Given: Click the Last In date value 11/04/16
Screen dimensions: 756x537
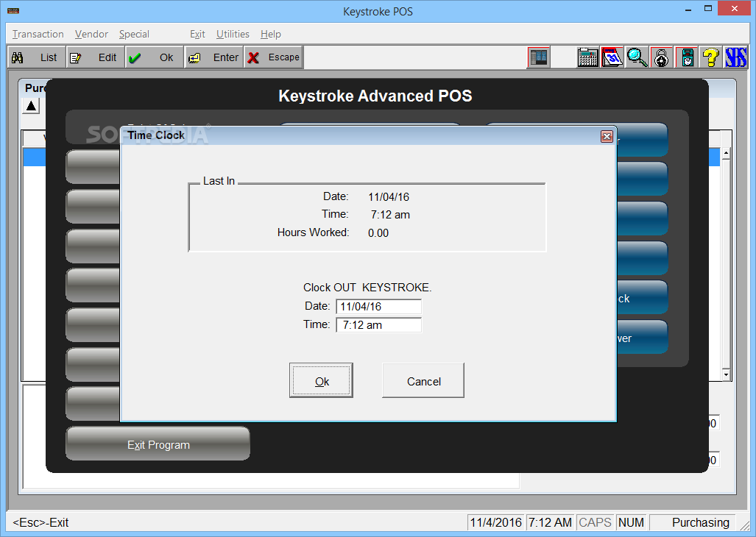Looking at the screenshot, I should click(389, 197).
